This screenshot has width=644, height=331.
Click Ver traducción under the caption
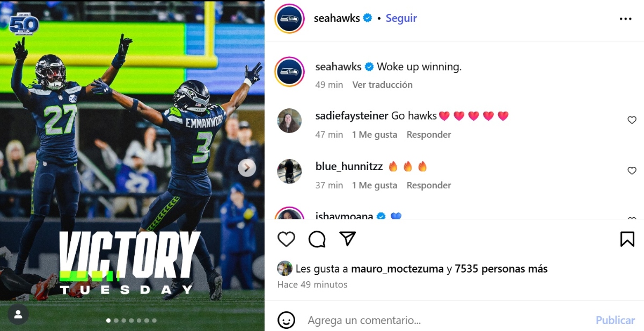[382, 85]
